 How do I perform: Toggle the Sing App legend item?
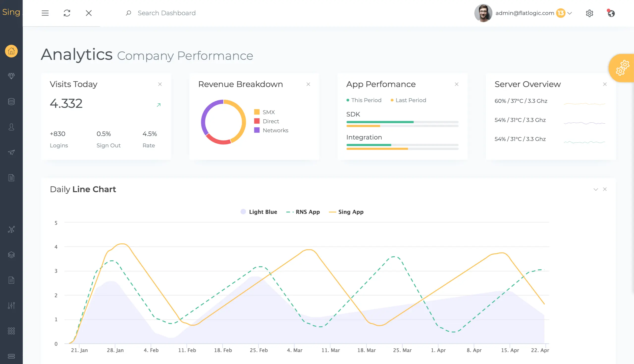point(346,212)
